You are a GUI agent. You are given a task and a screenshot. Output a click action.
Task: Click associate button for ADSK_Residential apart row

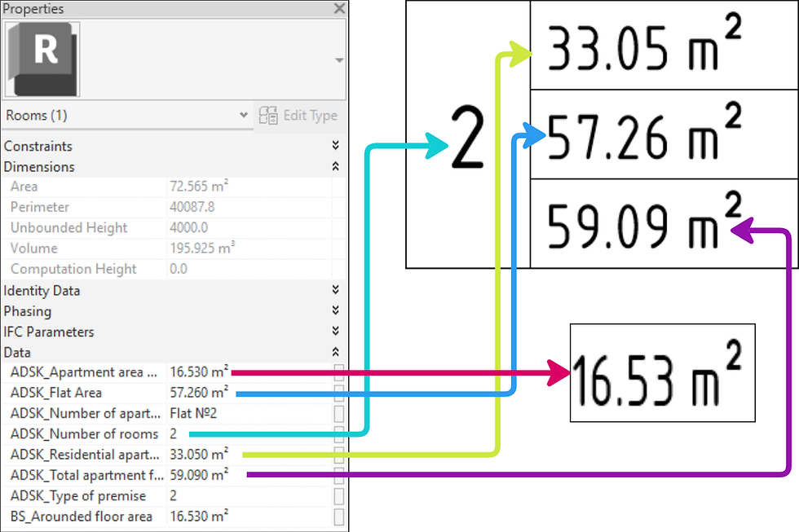tap(339, 455)
